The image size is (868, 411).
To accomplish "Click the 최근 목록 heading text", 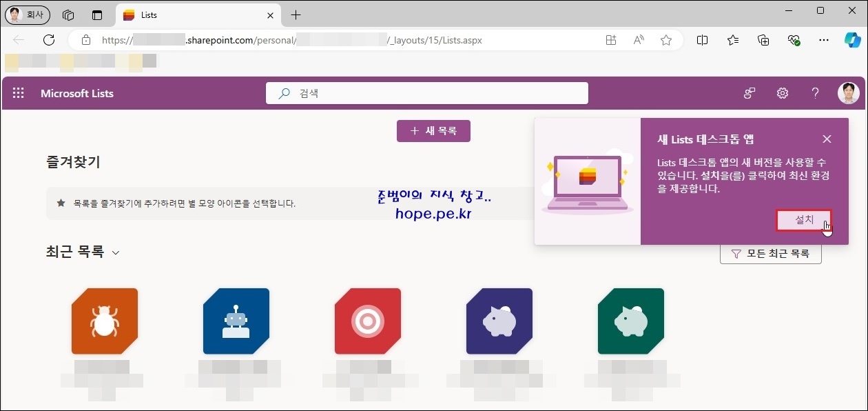I will [75, 252].
